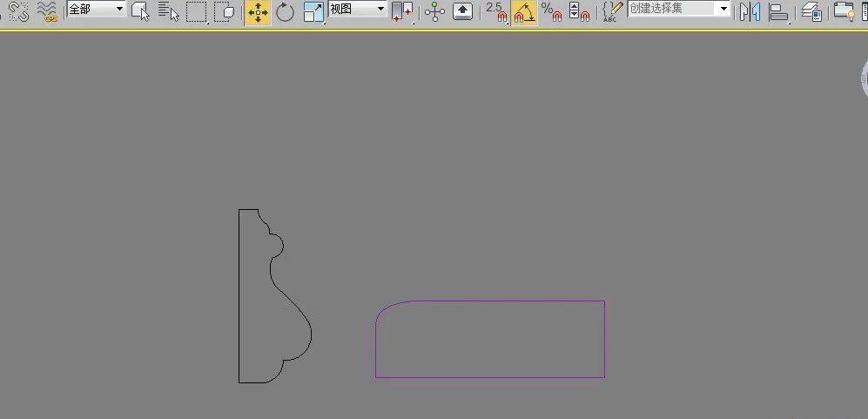
Task: Click the Select and Manipulate icon
Action: click(x=434, y=11)
